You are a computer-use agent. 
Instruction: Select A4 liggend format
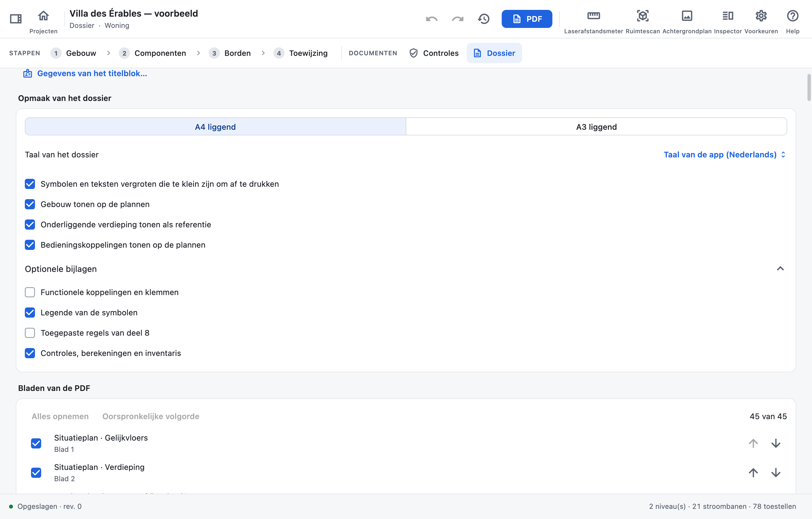pos(215,127)
